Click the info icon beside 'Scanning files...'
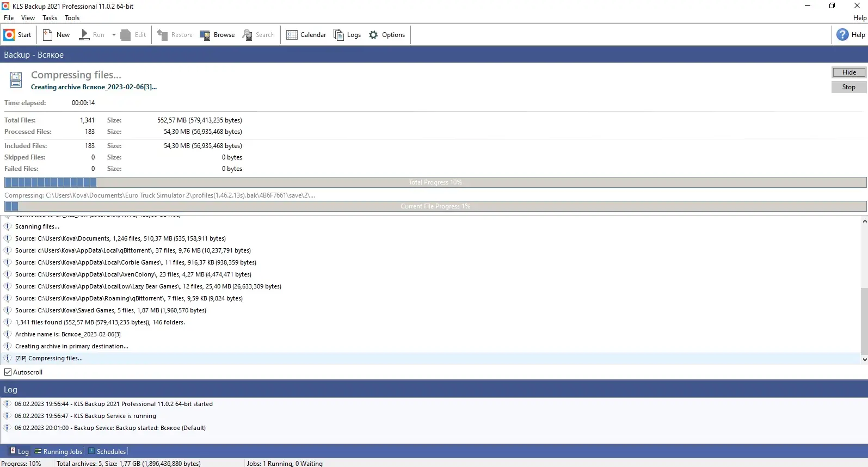This screenshot has width=868, height=467. [8, 226]
